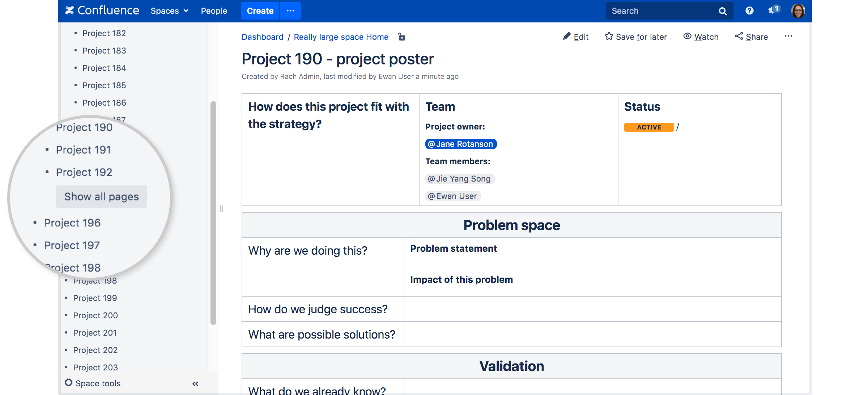Click the @Ewan User mention
The width and height of the screenshot is (868, 395).
point(453,196)
